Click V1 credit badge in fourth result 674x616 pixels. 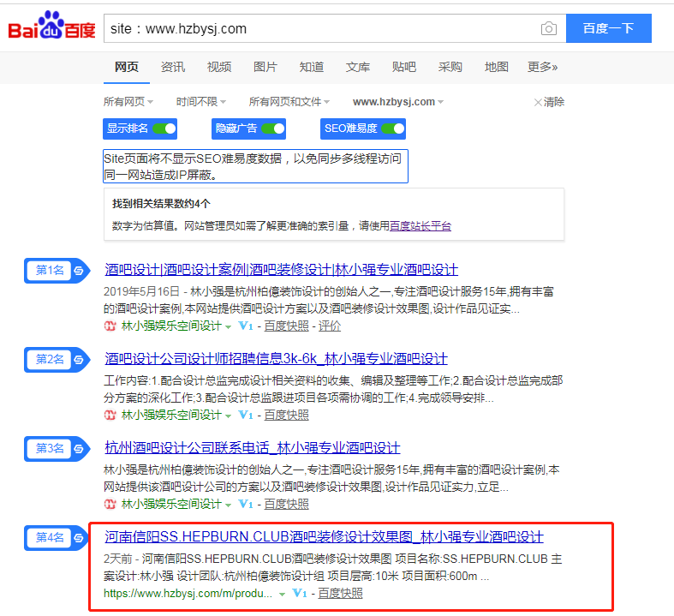pyautogui.click(x=300, y=594)
